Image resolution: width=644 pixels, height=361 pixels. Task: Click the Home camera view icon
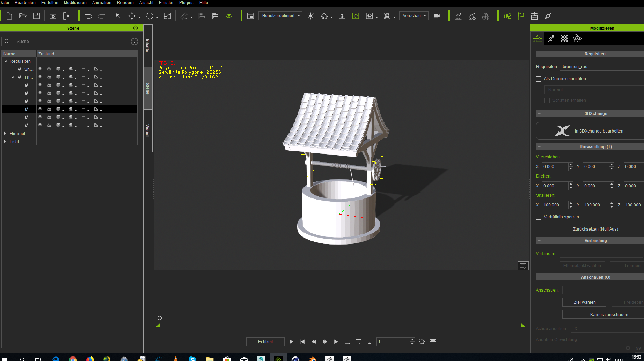click(x=324, y=16)
